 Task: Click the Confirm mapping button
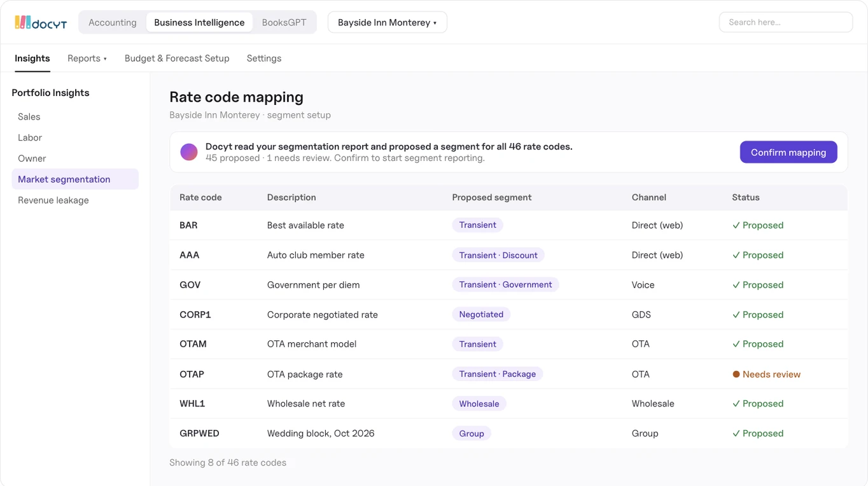pos(788,152)
